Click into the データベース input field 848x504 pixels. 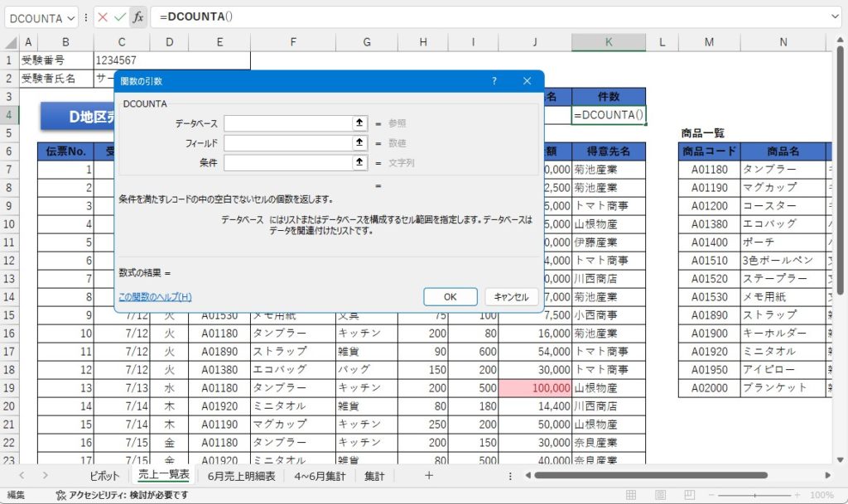pyautogui.click(x=287, y=123)
